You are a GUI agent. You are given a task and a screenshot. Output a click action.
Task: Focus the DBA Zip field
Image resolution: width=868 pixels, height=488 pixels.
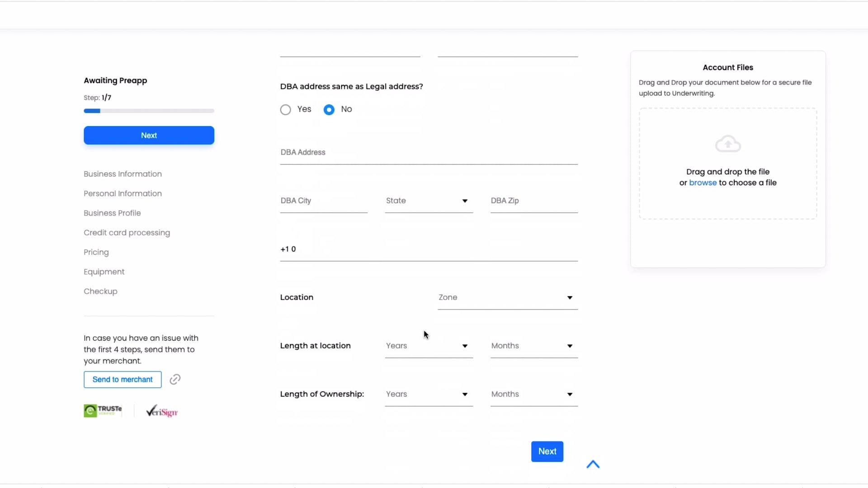[534, 201]
